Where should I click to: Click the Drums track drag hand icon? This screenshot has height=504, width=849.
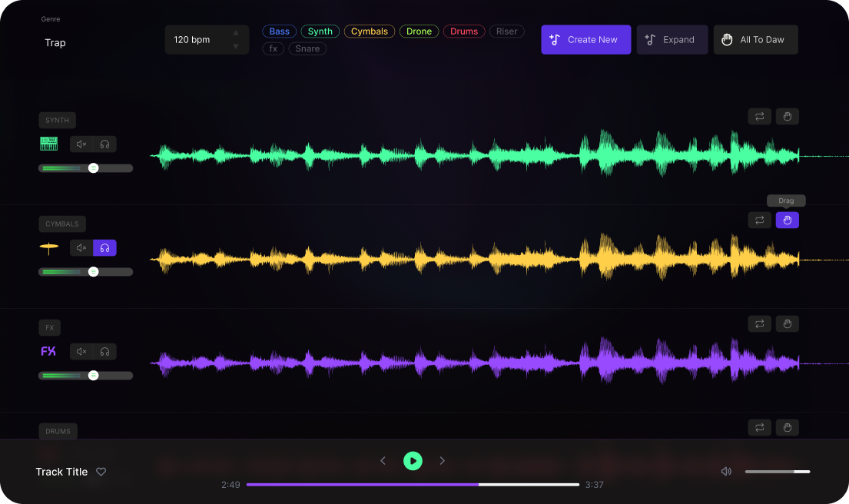788,428
